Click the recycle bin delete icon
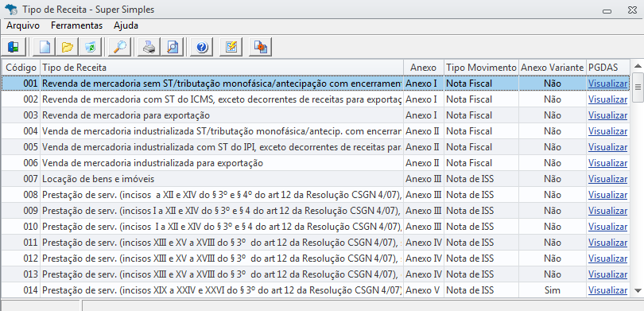Image resolution: width=644 pixels, height=311 pixels. click(90, 47)
